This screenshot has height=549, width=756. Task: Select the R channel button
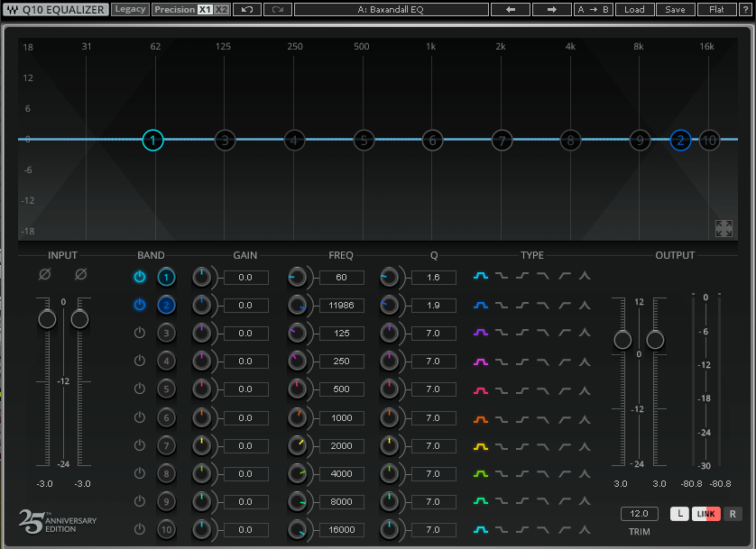(x=733, y=514)
